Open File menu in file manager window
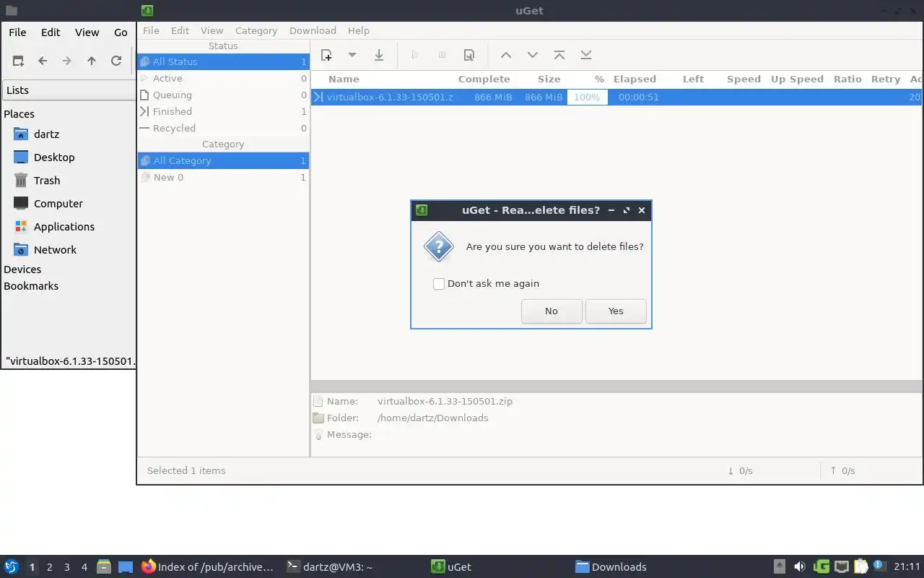Image resolution: width=924 pixels, height=578 pixels. 17,32
